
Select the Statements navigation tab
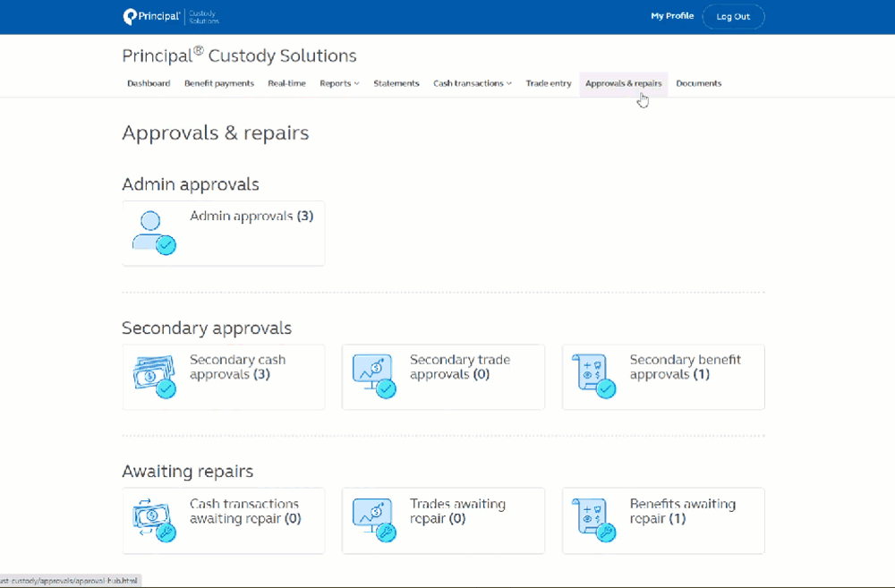396,83
